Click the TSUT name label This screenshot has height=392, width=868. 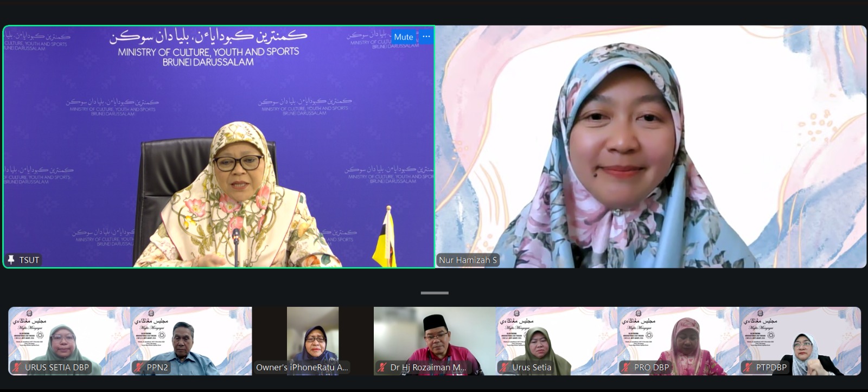point(29,260)
